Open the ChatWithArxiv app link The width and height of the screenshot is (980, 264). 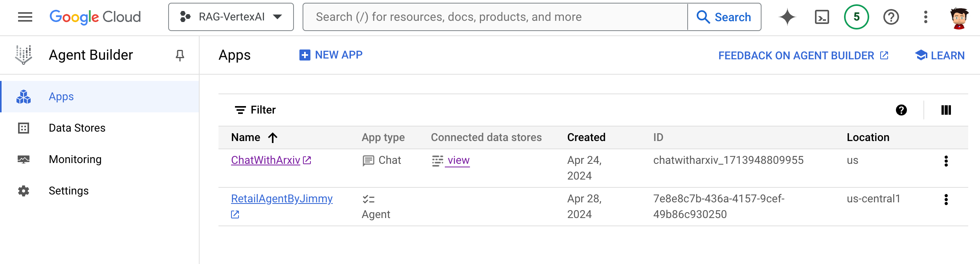(266, 160)
